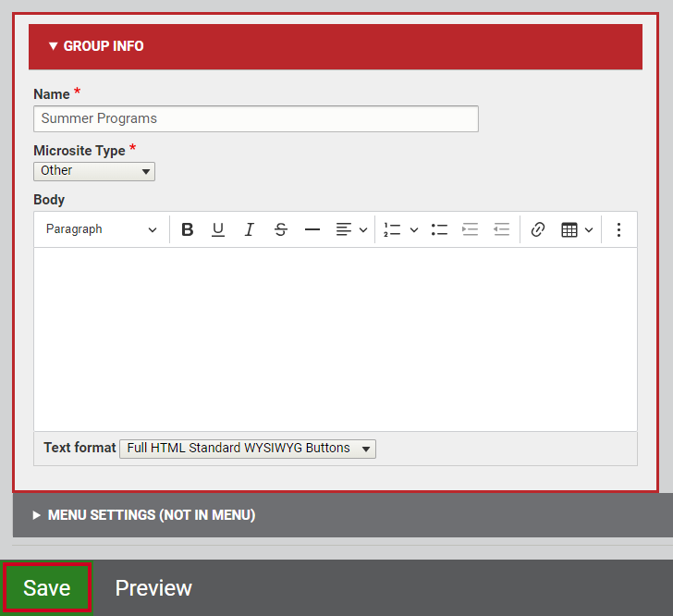Increase indent in editor toolbar

471,229
